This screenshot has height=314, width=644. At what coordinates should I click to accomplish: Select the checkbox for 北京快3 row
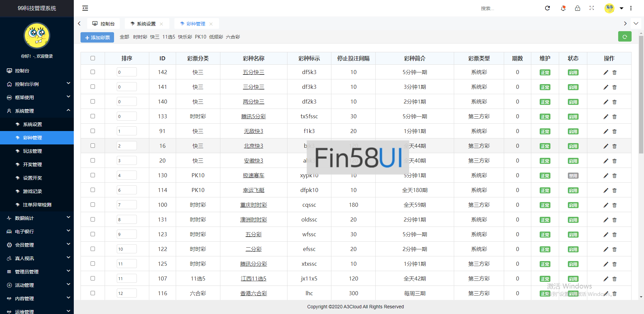(x=93, y=145)
